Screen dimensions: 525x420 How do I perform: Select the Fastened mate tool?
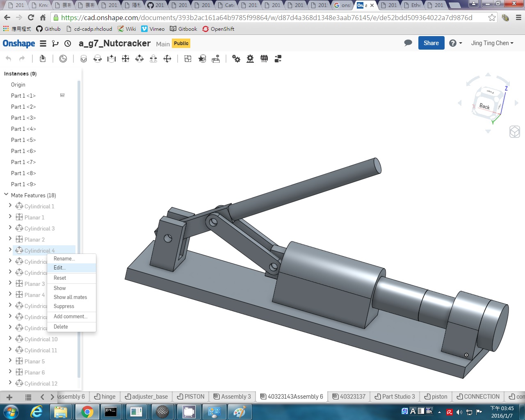[x=84, y=59]
